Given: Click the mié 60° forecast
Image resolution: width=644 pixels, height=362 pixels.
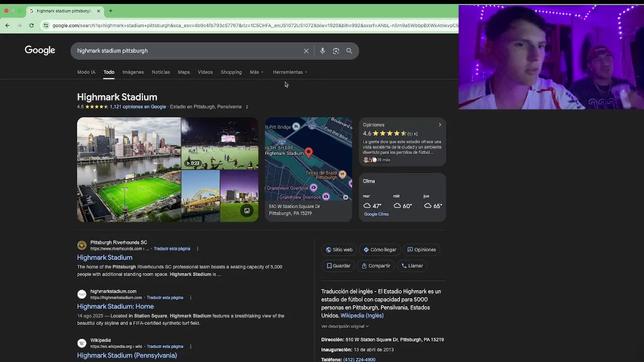Looking at the screenshot, I should 403,202.
